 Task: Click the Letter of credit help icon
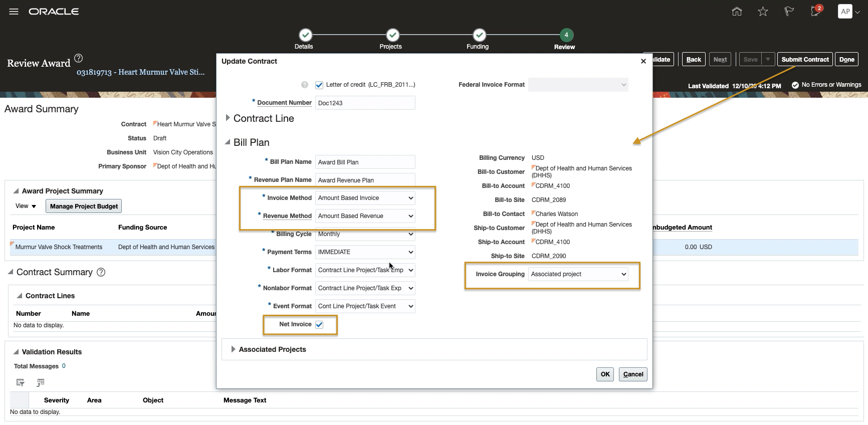point(305,85)
